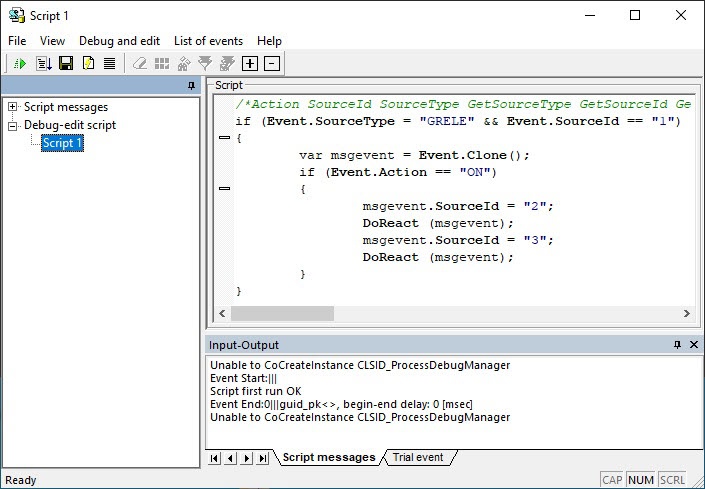Select Script 1 in the tree
705x489 pixels.
[x=62, y=143]
